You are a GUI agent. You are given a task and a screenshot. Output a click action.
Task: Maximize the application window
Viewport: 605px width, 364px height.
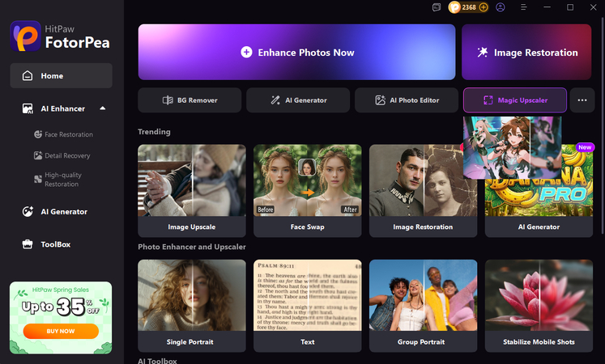[570, 7]
